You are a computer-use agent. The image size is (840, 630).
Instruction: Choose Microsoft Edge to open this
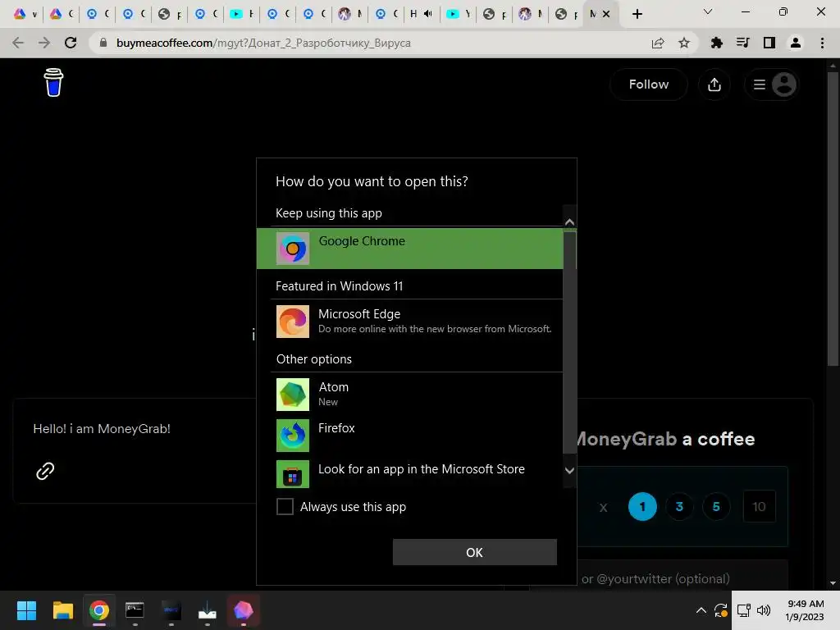[410, 322]
